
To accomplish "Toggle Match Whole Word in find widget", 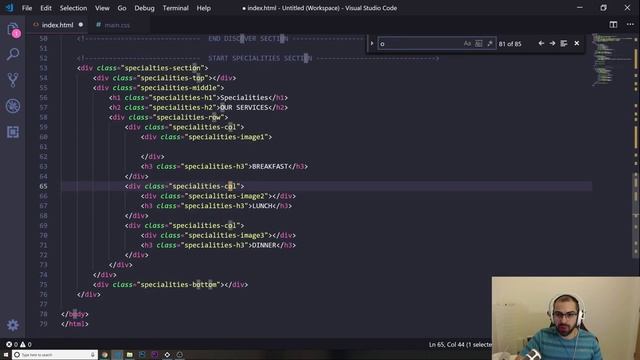I will pos(478,44).
